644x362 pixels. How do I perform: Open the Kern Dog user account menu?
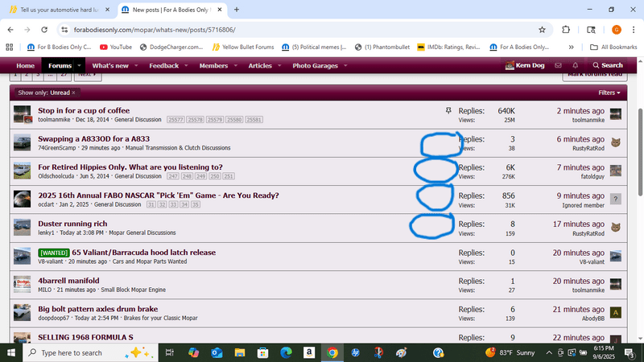coord(525,65)
